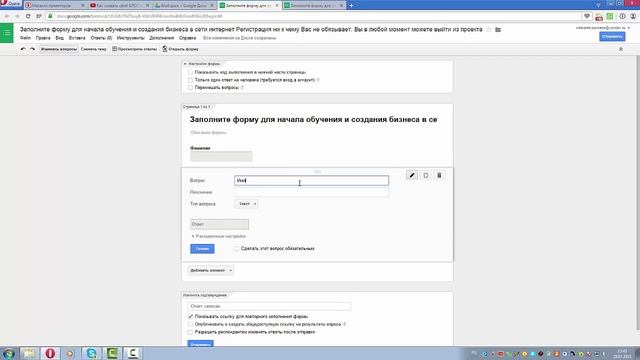640x360 pixels.
Task: Click the Edit questions toolbar button
Action: [59, 49]
